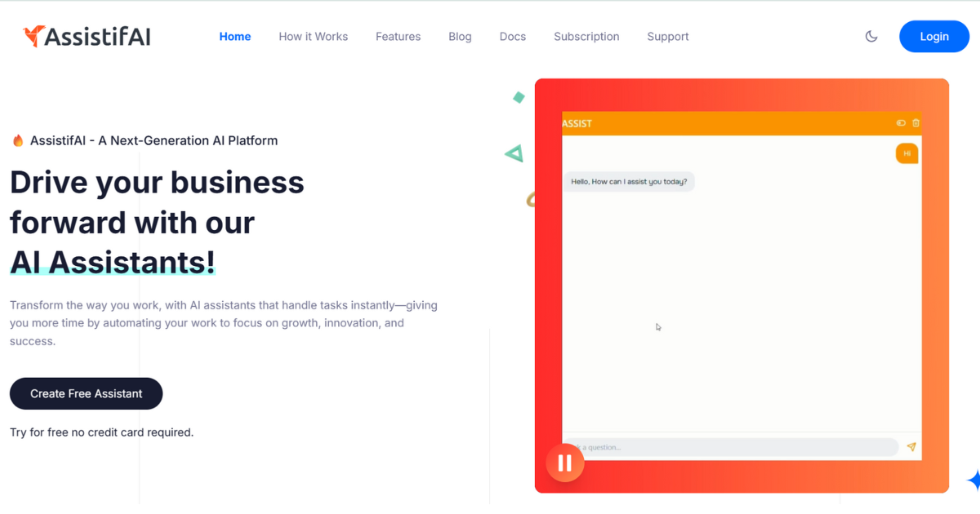Click the green triangle decoration

(x=514, y=153)
